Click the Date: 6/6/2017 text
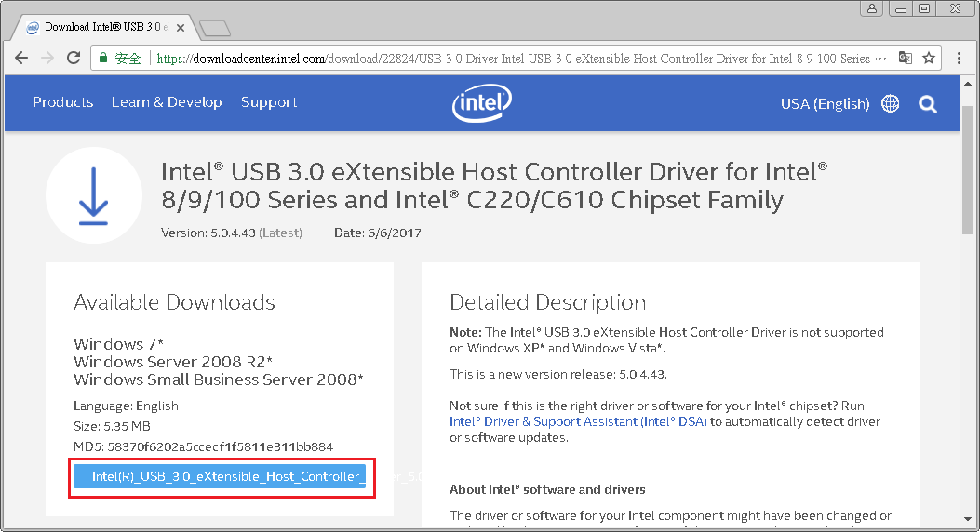The image size is (980, 532). tap(378, 233)
